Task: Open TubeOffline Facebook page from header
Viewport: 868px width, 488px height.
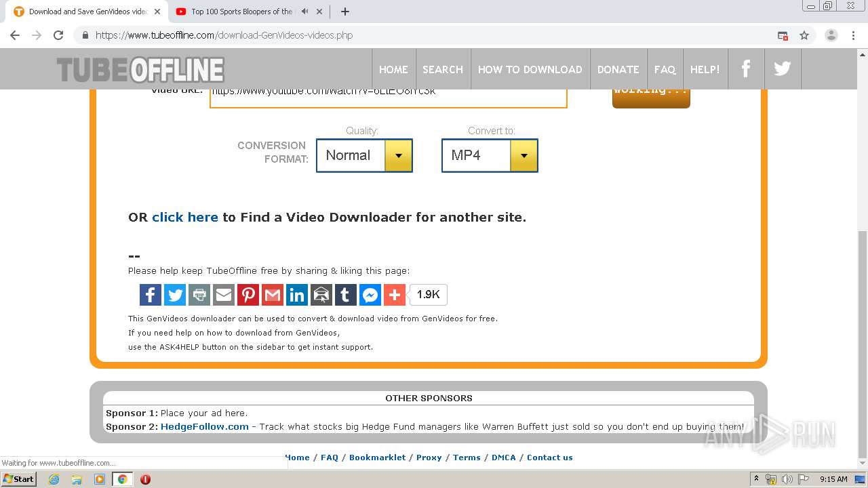Action: 746,69
